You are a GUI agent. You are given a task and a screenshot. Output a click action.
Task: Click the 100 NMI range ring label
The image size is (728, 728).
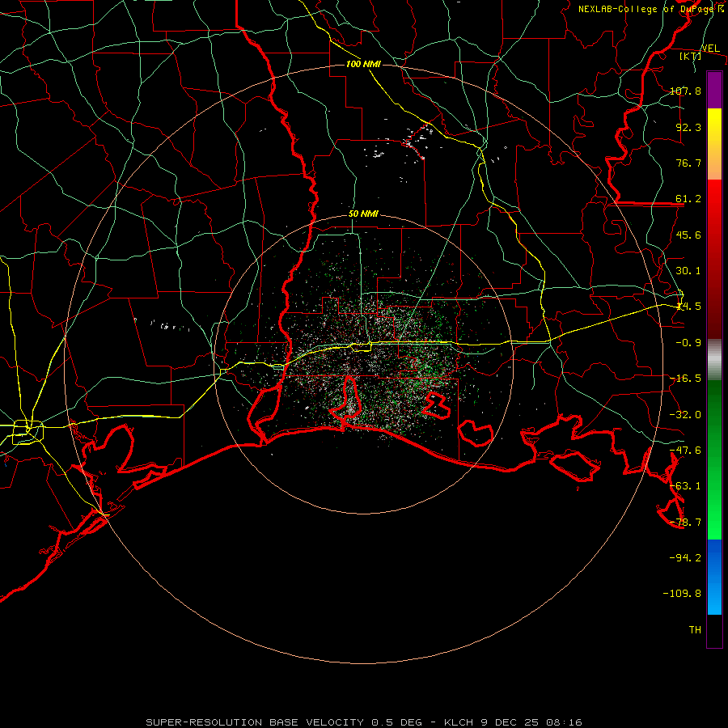click(363, 64)
